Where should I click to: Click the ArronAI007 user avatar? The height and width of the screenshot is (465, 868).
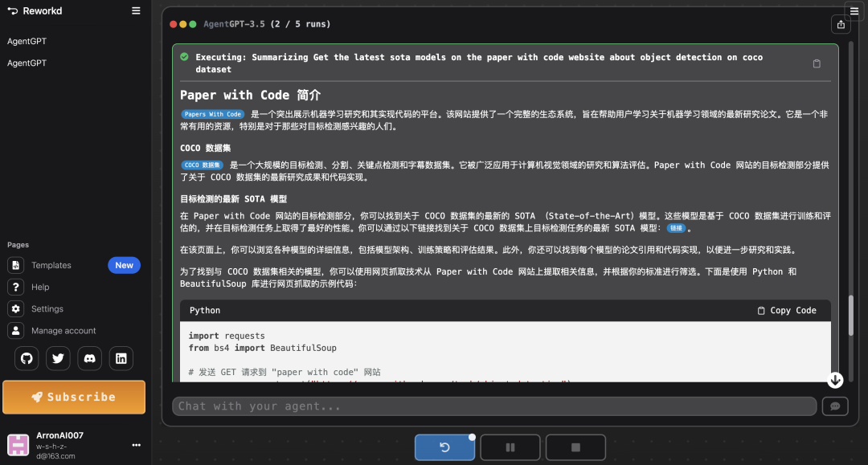(18, 445)
